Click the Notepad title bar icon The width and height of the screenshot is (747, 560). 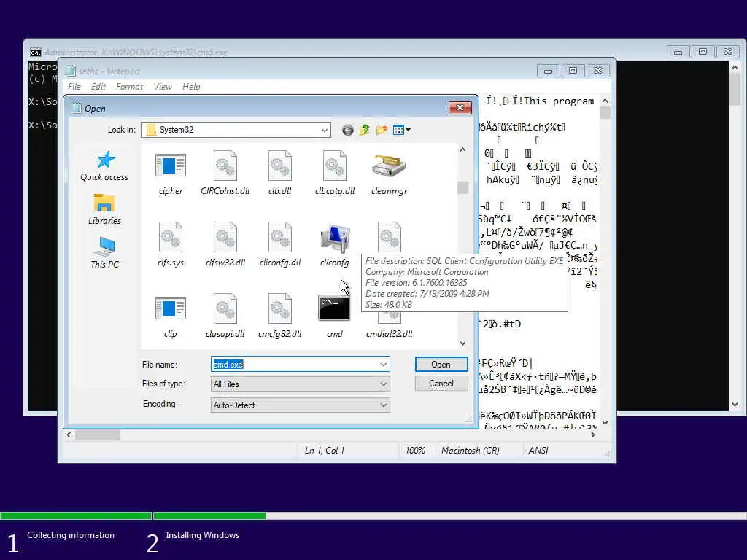click(71, 71)
